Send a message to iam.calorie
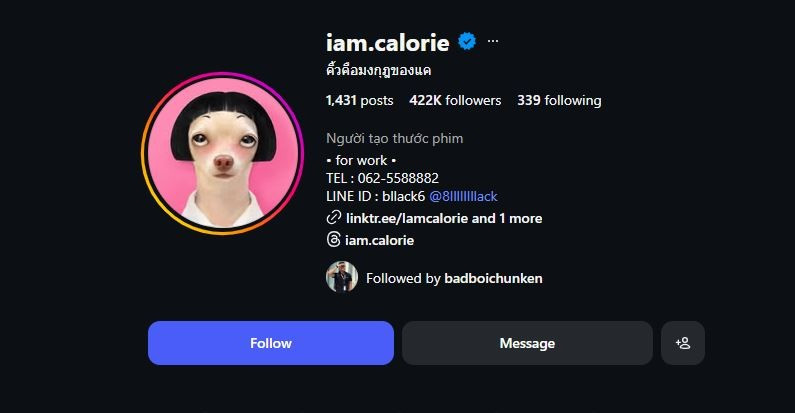This screenshot has height=413, width=795. coord(527,343)
